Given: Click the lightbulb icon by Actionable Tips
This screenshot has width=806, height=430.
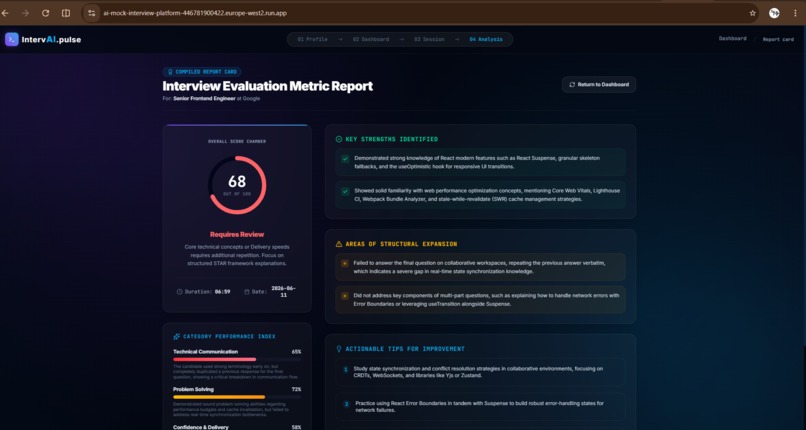Looking at the screenshot, I should click(x=339, y=349).
